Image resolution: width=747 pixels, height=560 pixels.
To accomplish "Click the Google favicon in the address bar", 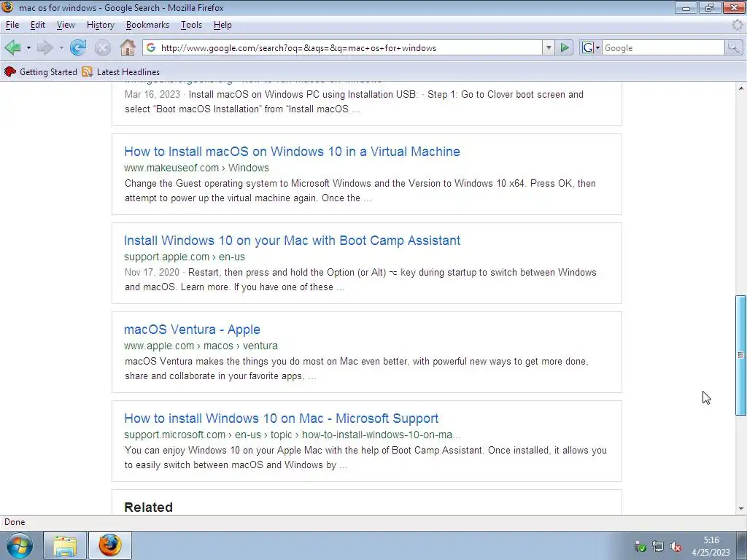I will [x=151, y=47].
